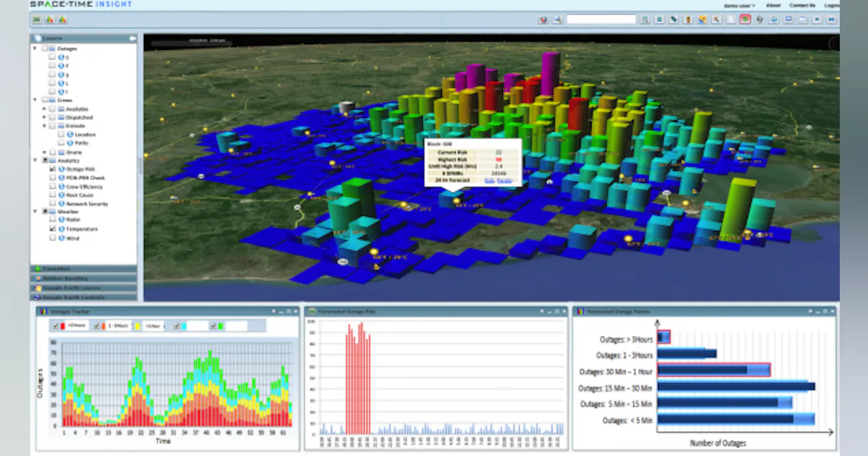Click the Outages: < 5 Min label
Image resolution: width=868 pixels, height=456 pixels.
(x=628, y=420)
